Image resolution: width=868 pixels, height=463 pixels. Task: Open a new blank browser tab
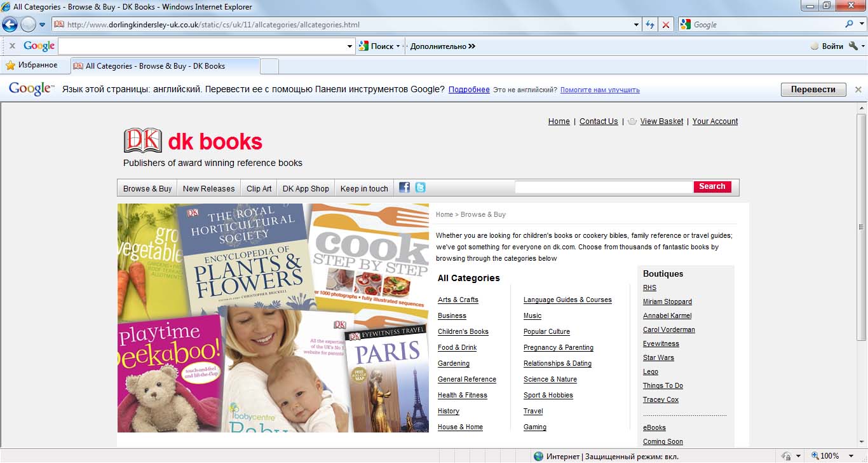click(269, 66)
